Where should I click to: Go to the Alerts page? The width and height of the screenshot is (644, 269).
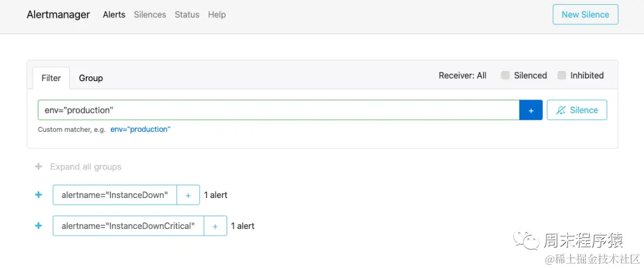pos(114,15)
